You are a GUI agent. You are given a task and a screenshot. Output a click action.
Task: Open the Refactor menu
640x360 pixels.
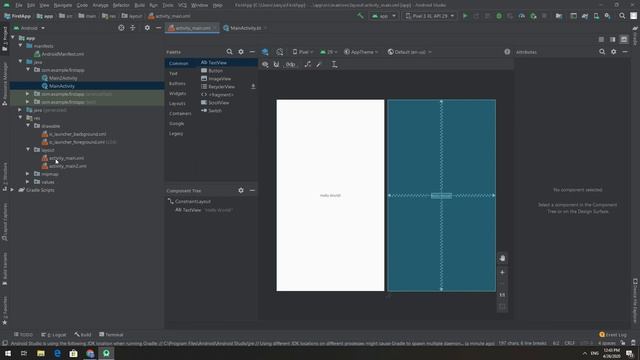pos(121,5)
